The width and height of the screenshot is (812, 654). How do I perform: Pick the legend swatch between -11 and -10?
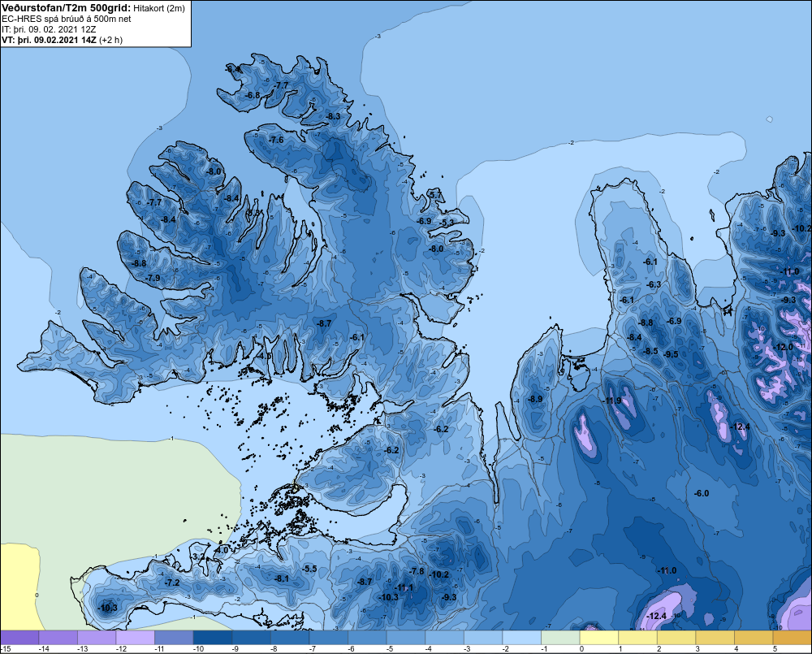(174, 638)
